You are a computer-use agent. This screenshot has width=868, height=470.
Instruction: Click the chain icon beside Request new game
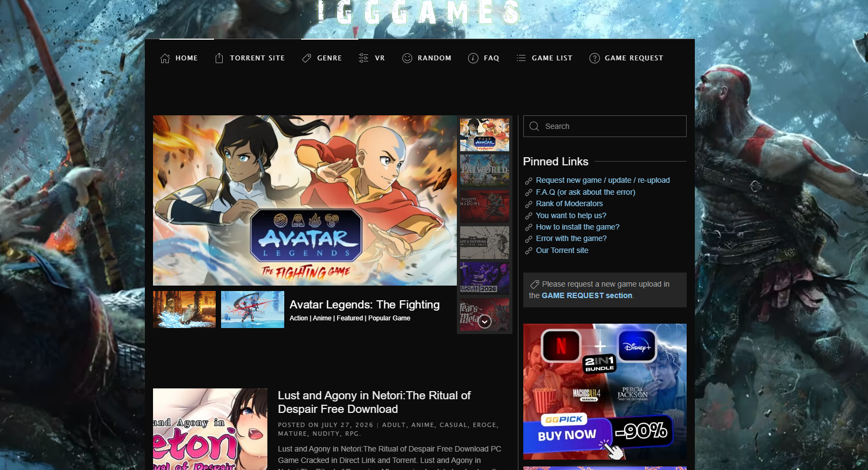pos(528,181)
